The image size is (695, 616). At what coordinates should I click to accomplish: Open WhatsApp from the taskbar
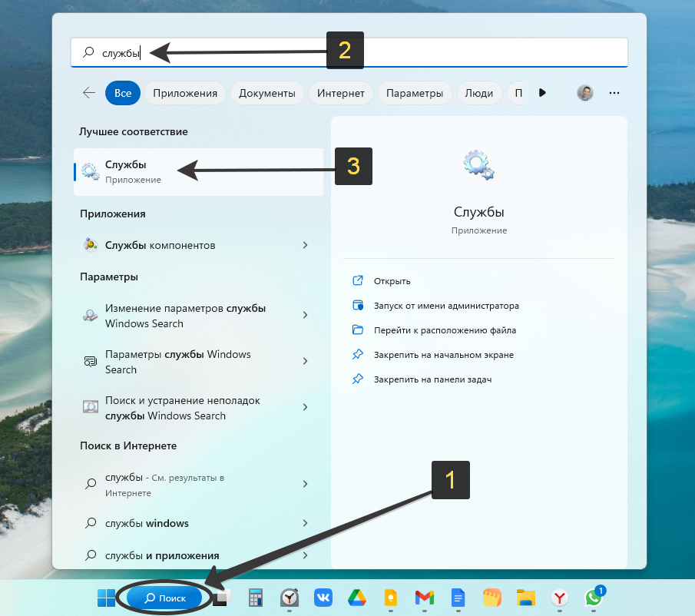click(x=594, y=598)
